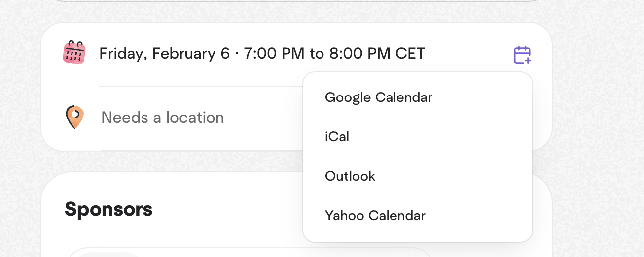This screenshot has width=644, height=257.
Task: Click the add-to-calendar icon
Action: 522,55
